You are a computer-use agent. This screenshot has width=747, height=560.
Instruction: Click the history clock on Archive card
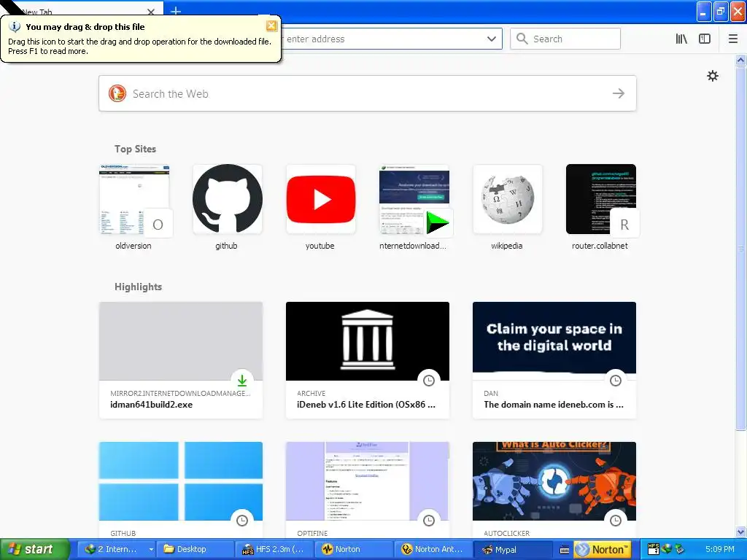pyautogui.click(x=429, y=381)
